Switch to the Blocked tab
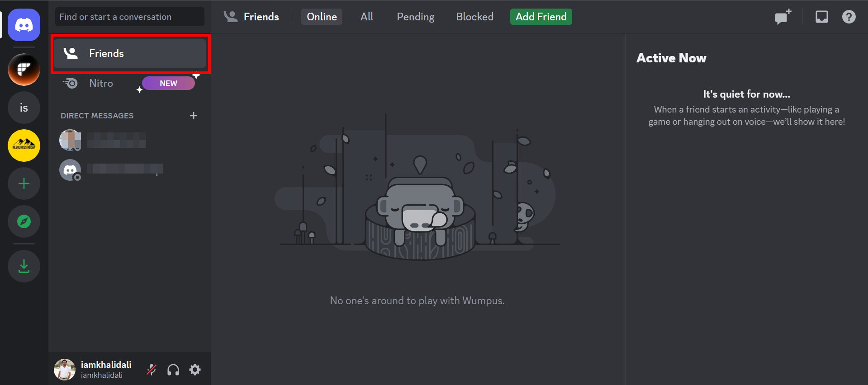Screen dimensions: 868x385 point(474,17)
